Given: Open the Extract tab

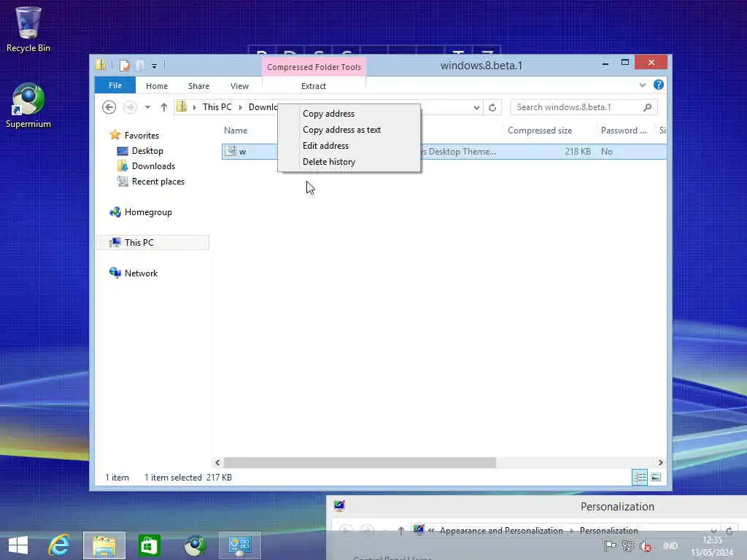Looking at the screenshot, I should pos(314,86).
